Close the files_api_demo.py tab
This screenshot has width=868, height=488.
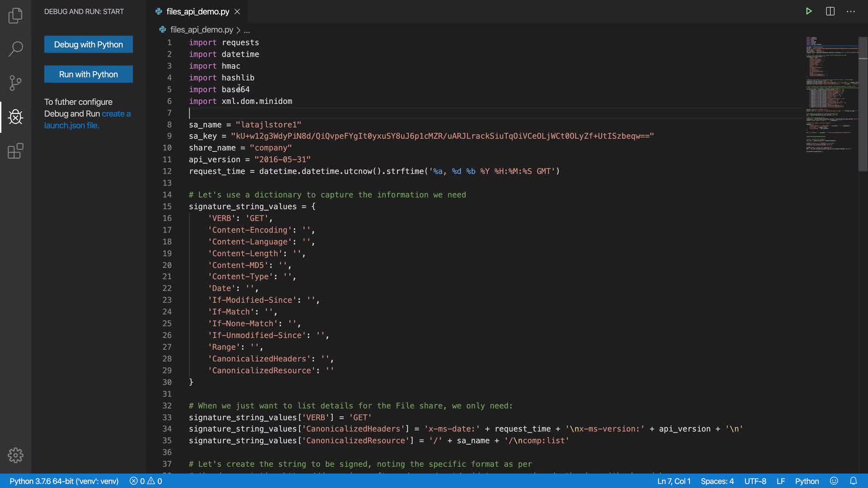237,12
